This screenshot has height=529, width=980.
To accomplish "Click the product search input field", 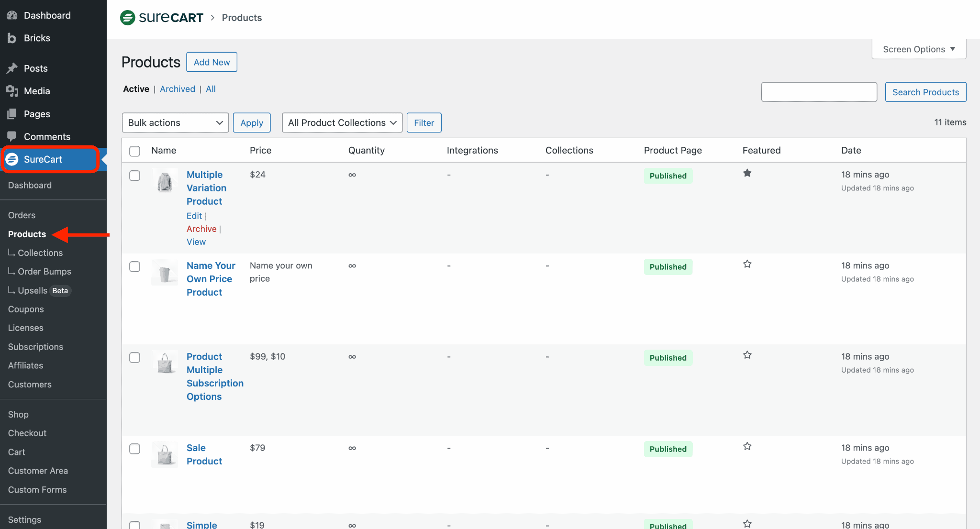I will tap(819, 92).
